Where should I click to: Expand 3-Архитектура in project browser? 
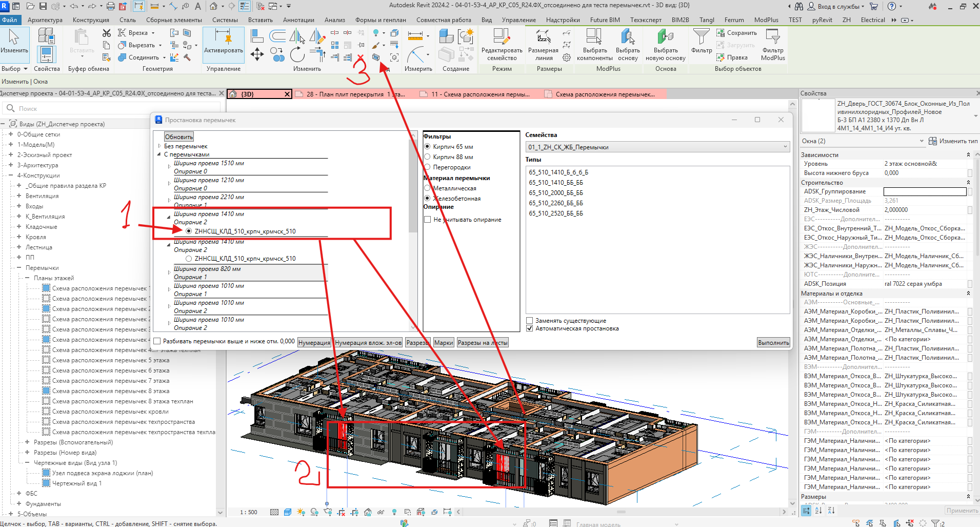(11, 165)
